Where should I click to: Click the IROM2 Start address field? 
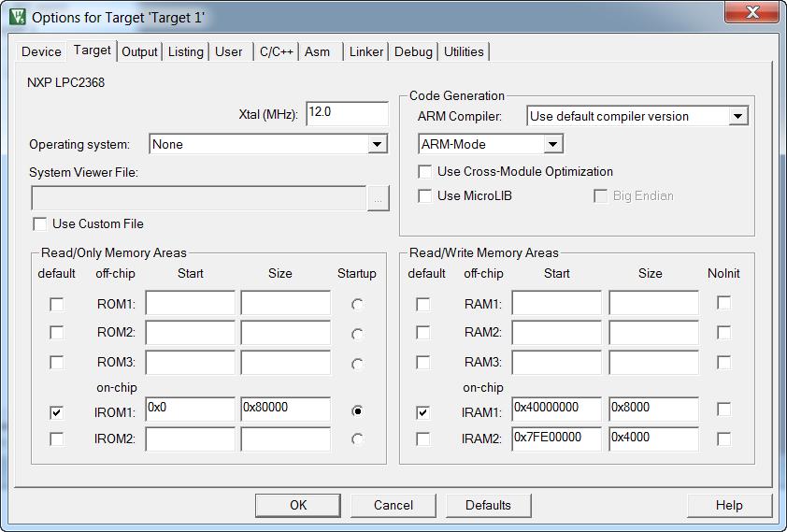191,439
